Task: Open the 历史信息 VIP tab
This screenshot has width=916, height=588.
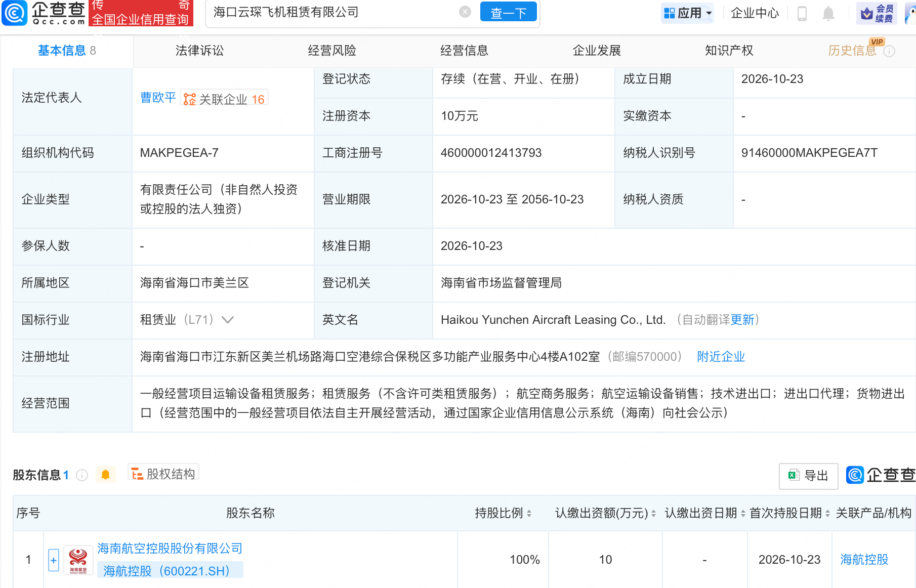Action: (x=852, y=51)
